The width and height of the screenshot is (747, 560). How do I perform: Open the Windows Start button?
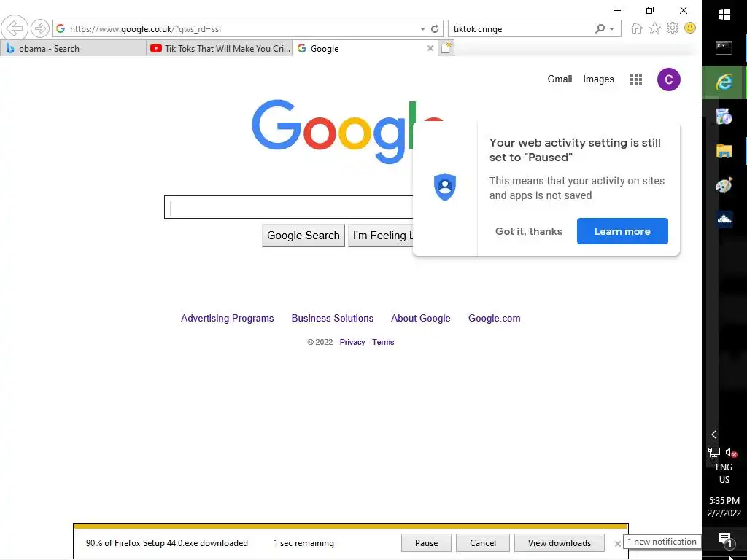click(x=724, y=15)
